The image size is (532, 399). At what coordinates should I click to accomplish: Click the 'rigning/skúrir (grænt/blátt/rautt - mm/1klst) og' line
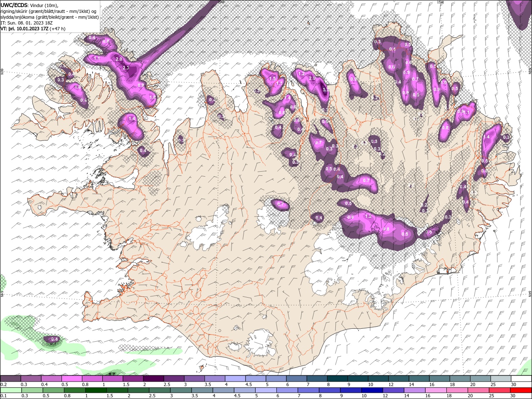[49, 11]
